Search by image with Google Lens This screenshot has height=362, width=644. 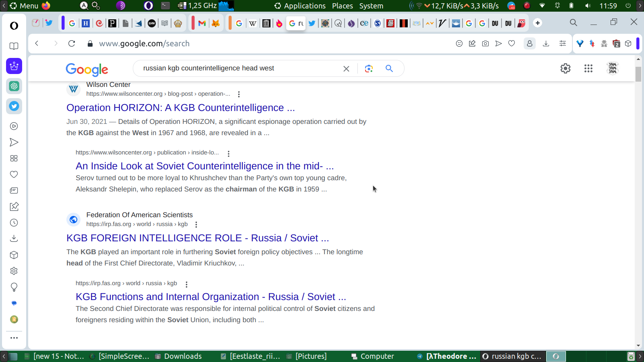point(369,69)
